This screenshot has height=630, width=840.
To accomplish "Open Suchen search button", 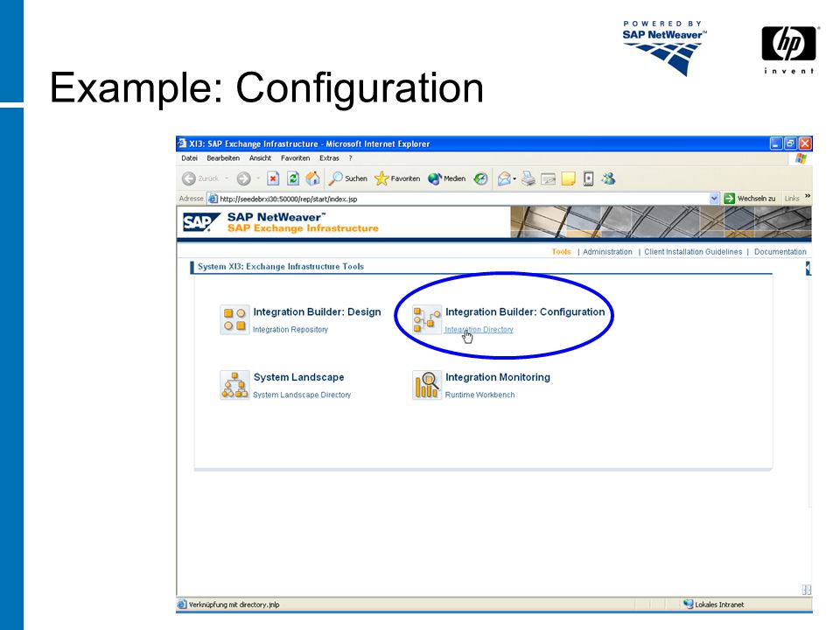I will [x=347, y=178].
